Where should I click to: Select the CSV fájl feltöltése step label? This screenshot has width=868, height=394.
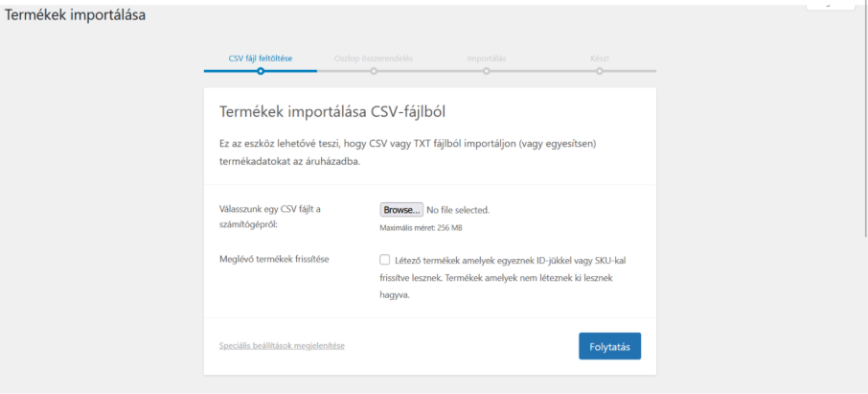(x=260, y=58)
